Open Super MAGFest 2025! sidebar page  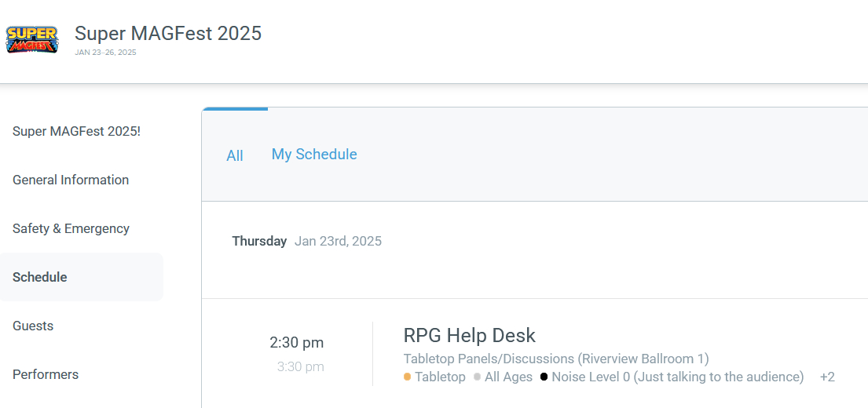pos(76,131)
